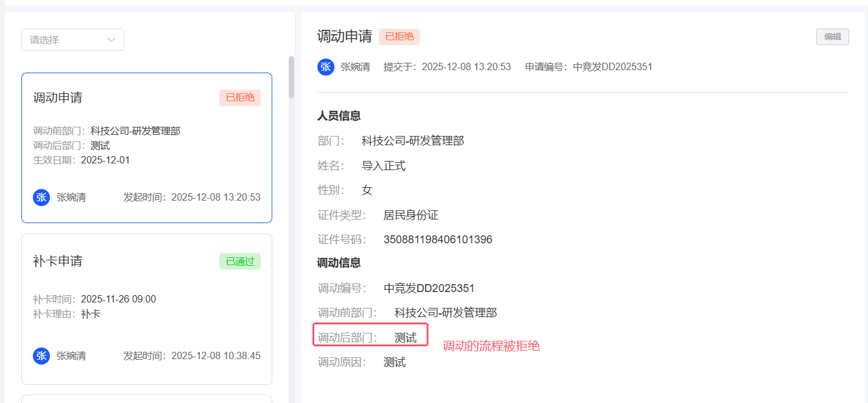The image size is (868, 403).
Task: Click the 调动信息 section heading
Action: (x=339, y=263)
